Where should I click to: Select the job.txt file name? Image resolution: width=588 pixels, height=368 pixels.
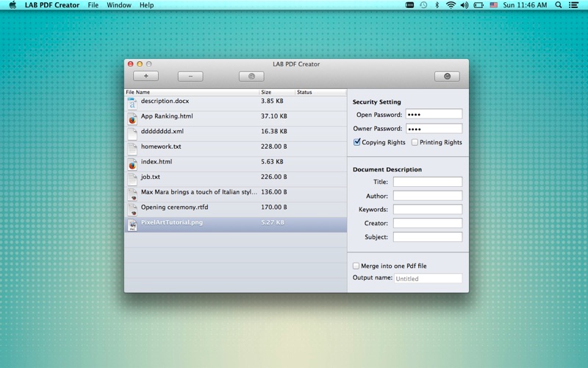[151, 177]
